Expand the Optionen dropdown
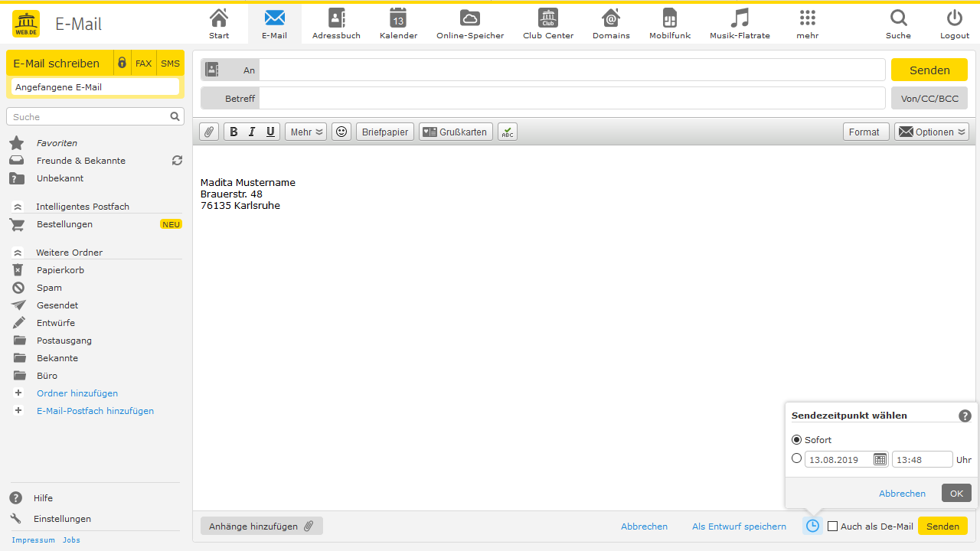Screen dimensions: 980x551 (x=931, y=131)
